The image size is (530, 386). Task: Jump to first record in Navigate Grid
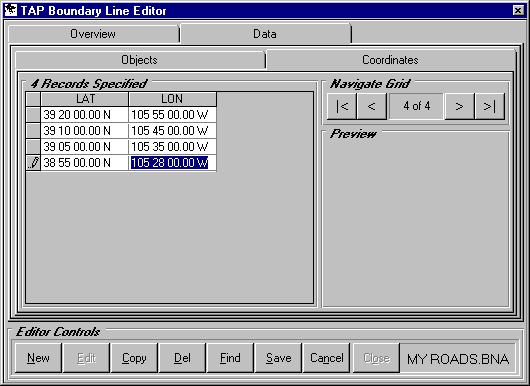tap(342, 106)
